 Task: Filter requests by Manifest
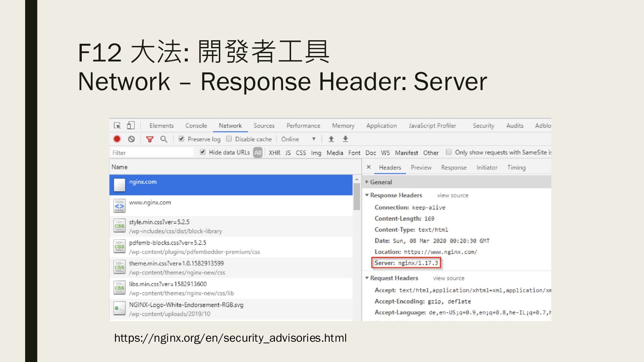(x=407, y=153)
